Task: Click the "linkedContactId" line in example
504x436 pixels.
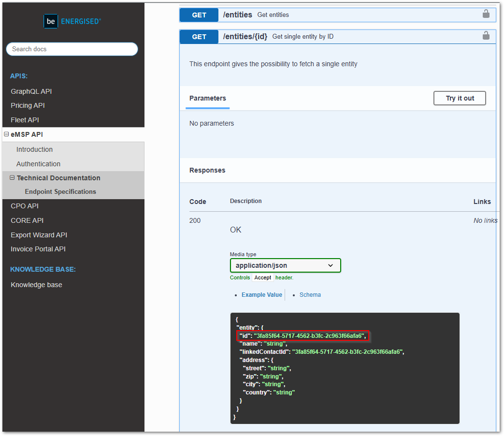Action: (x=322, y=352)
